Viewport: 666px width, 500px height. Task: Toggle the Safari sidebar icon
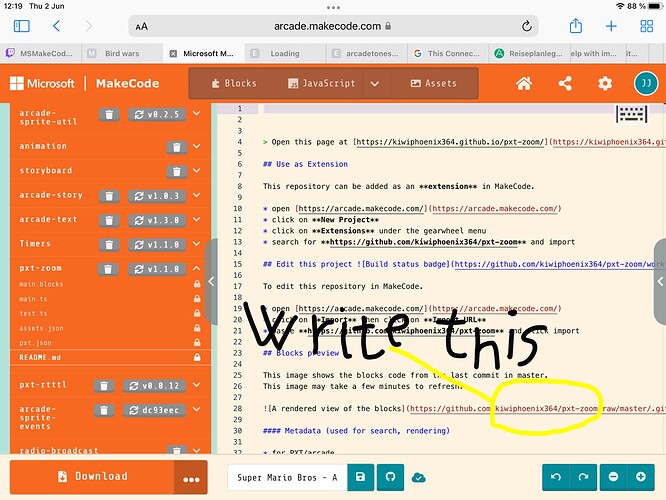point(22,26)
